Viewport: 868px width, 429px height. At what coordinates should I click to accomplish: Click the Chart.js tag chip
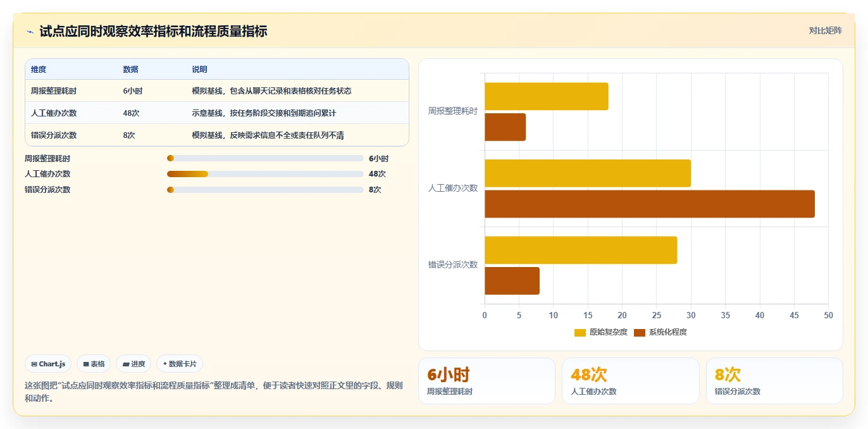pyautogui.click(x=48, y=364)
